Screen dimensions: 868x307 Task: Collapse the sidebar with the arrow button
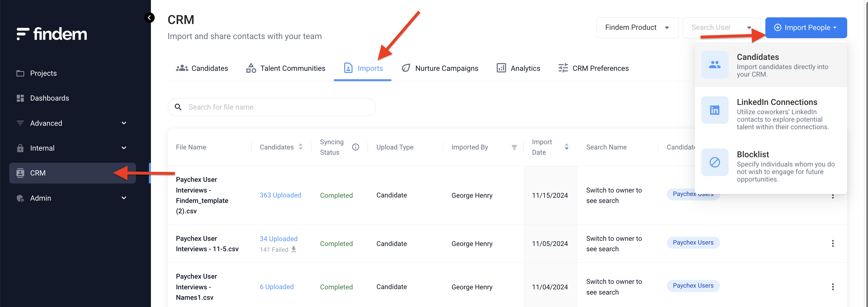pyautogui.click(x=149, y=18)
